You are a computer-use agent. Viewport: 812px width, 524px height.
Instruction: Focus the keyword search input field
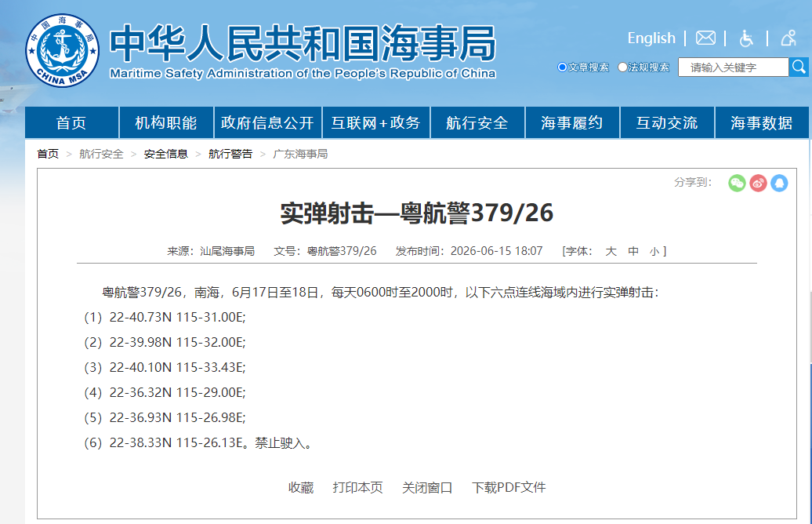tap(734, 67)
